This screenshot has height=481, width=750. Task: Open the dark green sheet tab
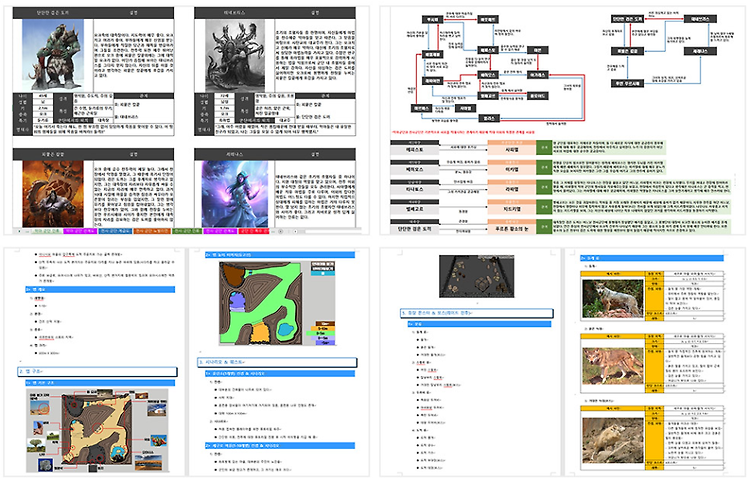tap(187, 231)
